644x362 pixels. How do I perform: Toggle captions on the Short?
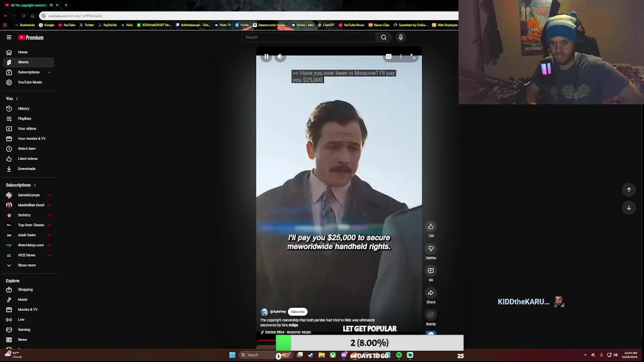click(388, 57)
